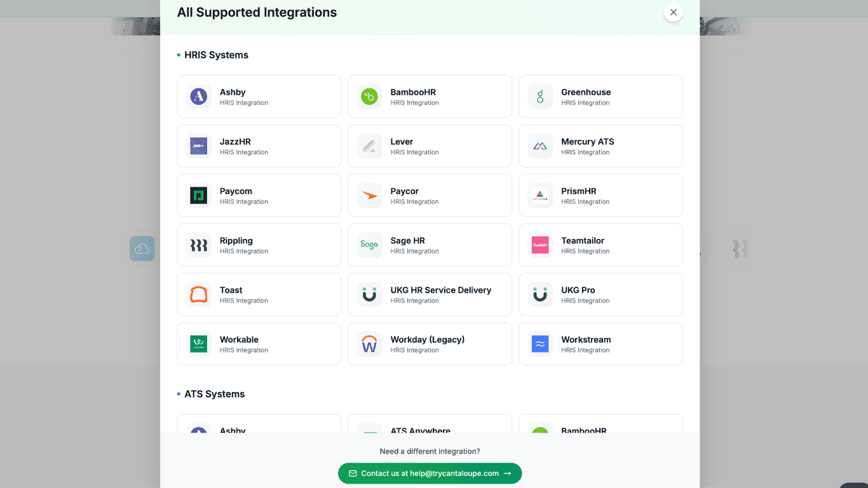Screen dimensions: 868x488
Task: Click the Workable integration card
Action: (259, 344)
